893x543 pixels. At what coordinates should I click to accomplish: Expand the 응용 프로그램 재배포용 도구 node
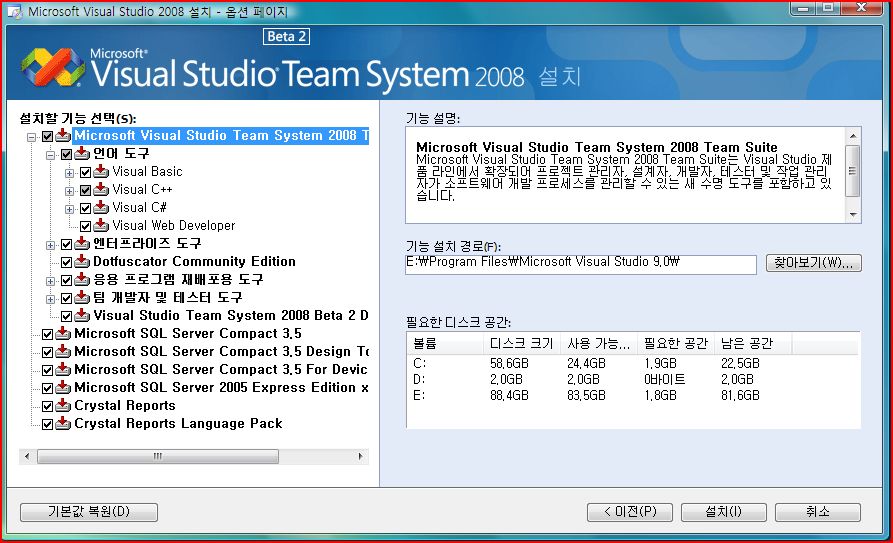pos(51,281)
